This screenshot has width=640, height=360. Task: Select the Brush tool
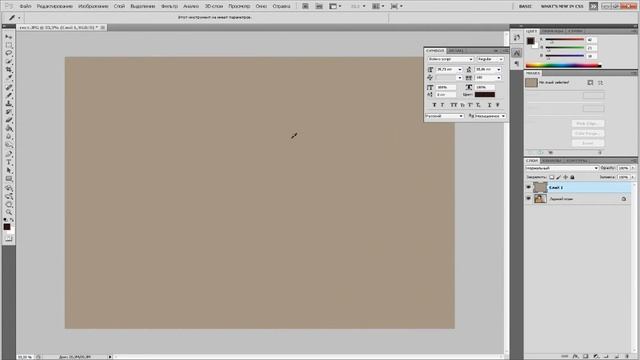[9, 95]
